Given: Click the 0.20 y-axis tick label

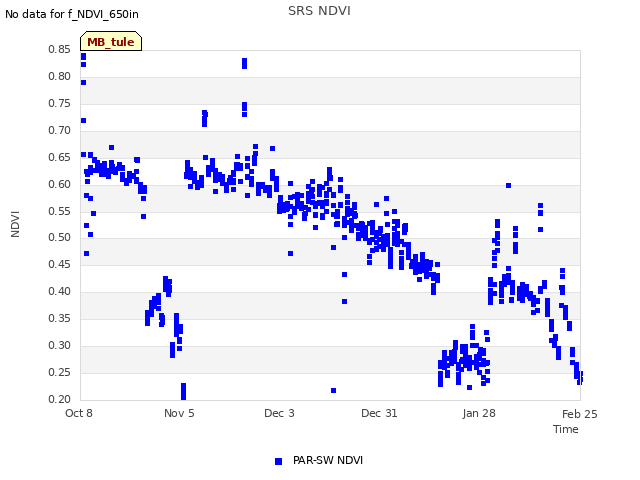Looking at the screenshot, I should click(60, 399).
